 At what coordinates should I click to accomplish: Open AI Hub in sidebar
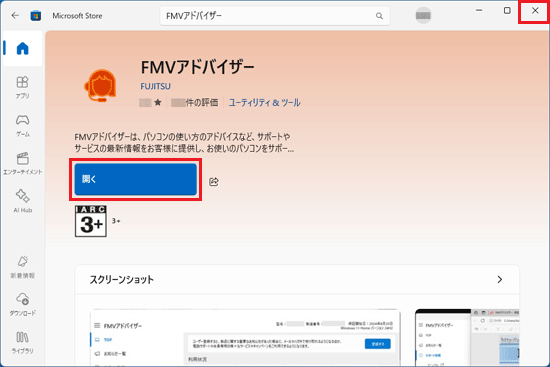pos(22,201)
